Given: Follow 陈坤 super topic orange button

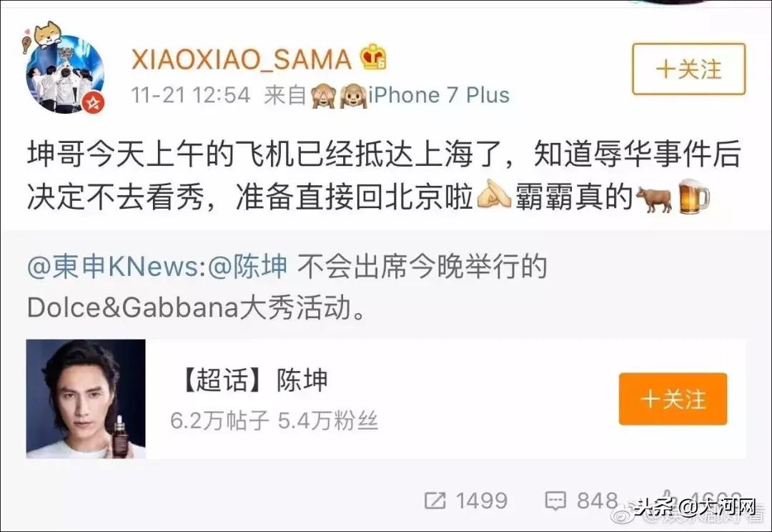Looking at the screenshot, I should [x=673, y=399].
